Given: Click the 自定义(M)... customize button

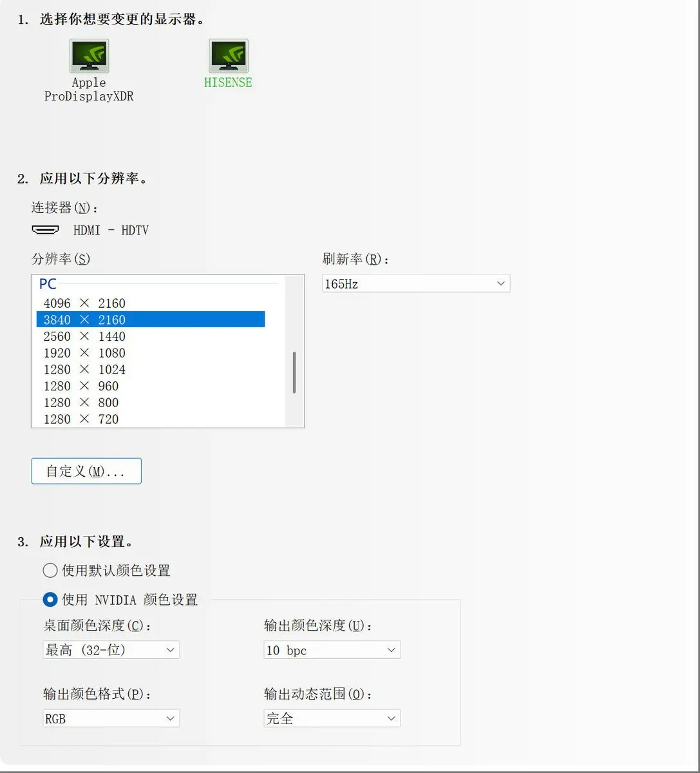Looking at the screenshot, I should click(86, 471).
